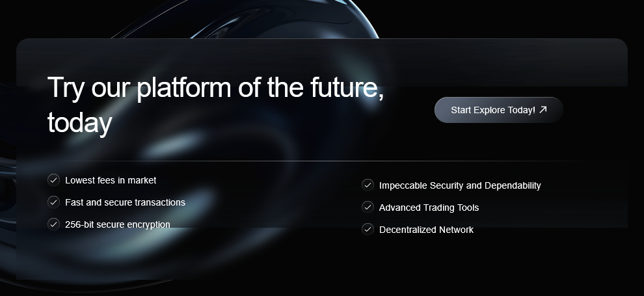Click the diagonal arrow icon in the Start Explore button
The image size is (644, 296).
click(x=543, y=109)
